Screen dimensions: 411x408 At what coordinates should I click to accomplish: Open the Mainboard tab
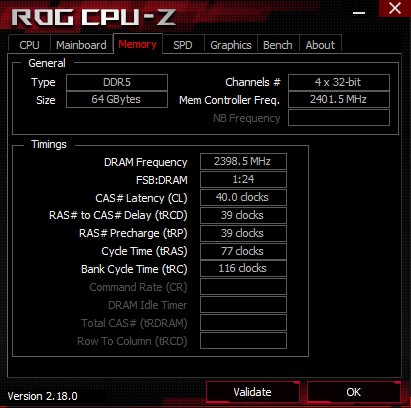coord(81,44)
